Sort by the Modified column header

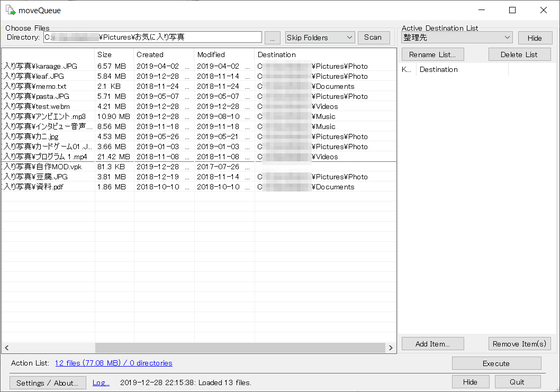(x=225, y=55)
